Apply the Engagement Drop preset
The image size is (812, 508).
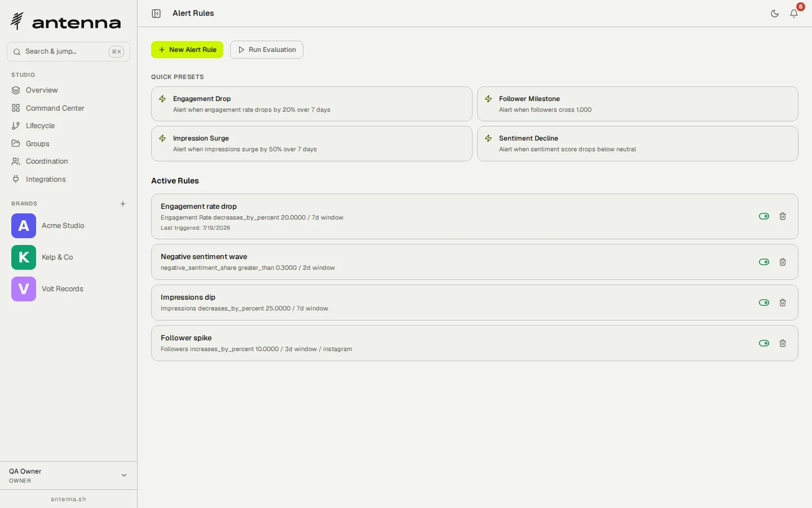coord(311,104)
